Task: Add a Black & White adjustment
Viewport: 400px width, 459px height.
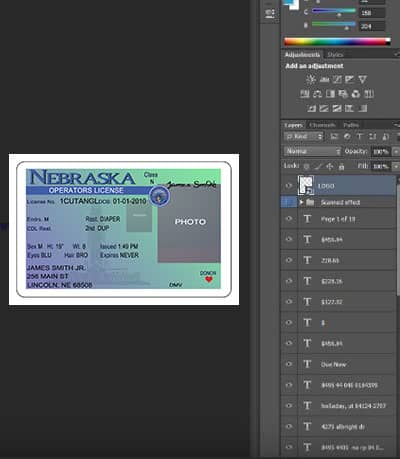Action: 330,94
